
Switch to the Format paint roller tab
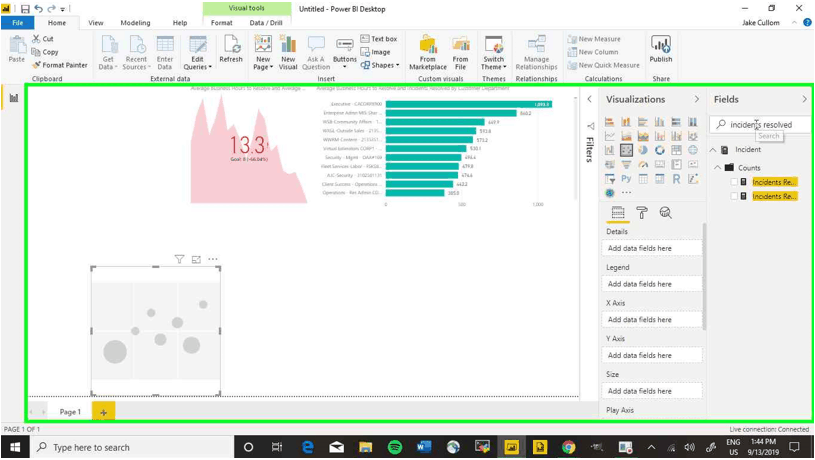pyautogui.click(x=642, y=213)
